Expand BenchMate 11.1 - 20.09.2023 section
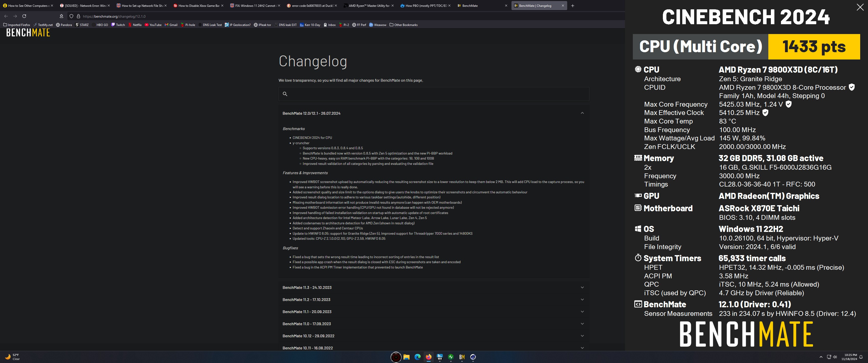 (x=434, y=312)
